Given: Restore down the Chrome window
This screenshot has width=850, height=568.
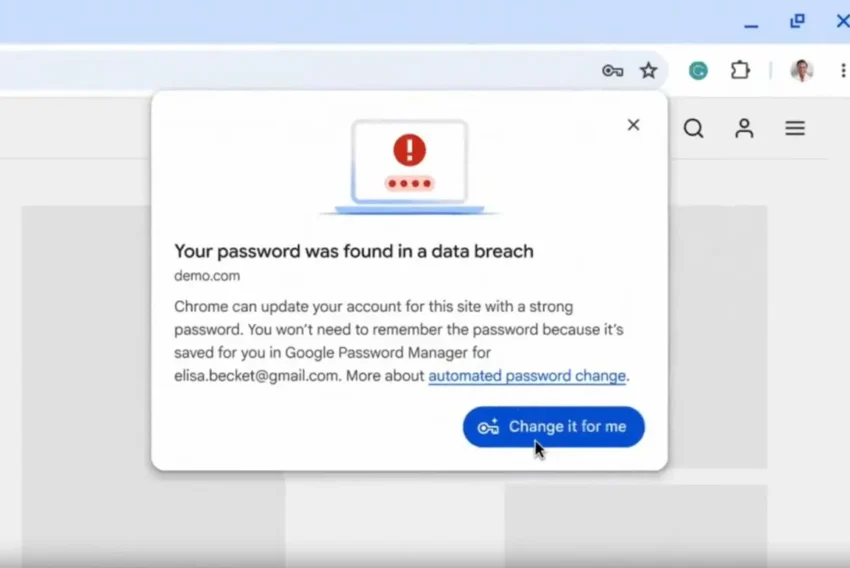Looking at the screenshot, I should (797, 21).
